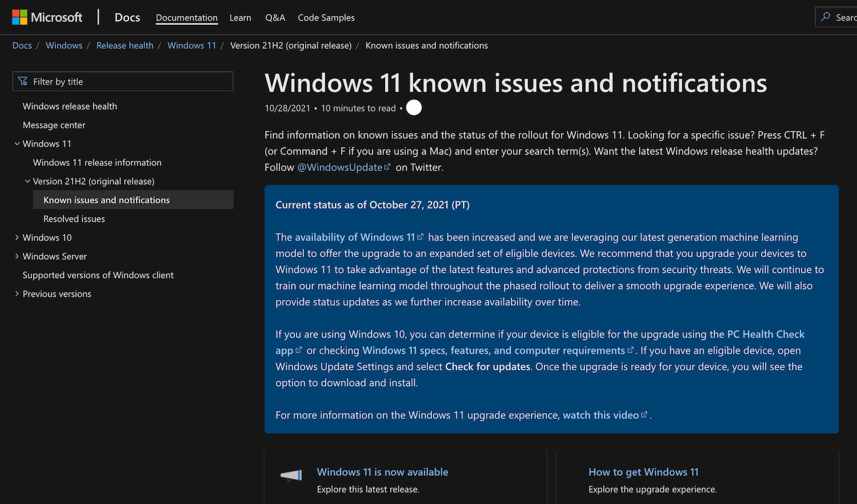Collapse the Windows 11 tree node
The width and height of the screenshot is (857, 504).
[x=17, y=144]
